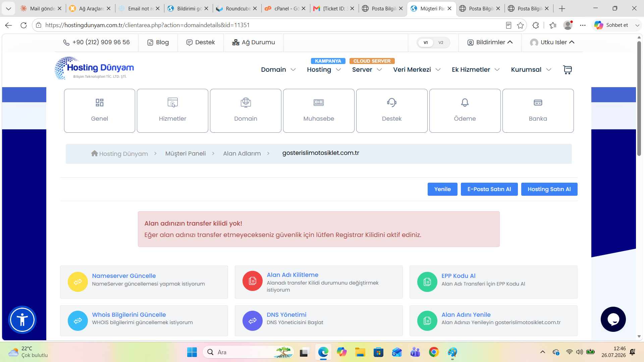The image size is (644, 362).
Task: Switch to the Roundcube browser tab
Action: [x=237, y=8]
